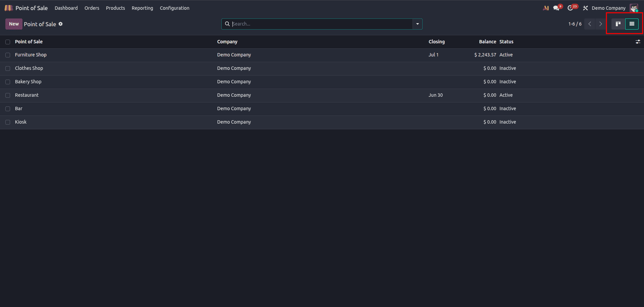Check the Furniture Shop row checkbox
The image size is (644, 307).
(x=8, y=55)
